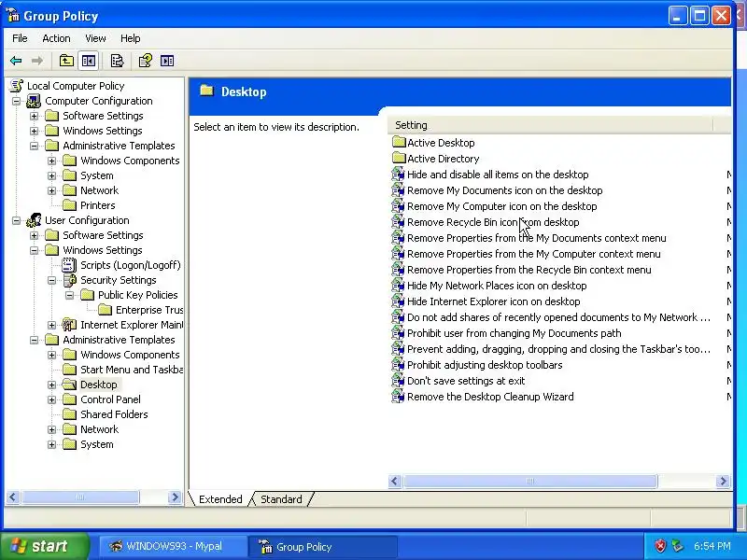Click the Help toolbar icon
This screenshot has height=560, width=747.
point(145,61)
